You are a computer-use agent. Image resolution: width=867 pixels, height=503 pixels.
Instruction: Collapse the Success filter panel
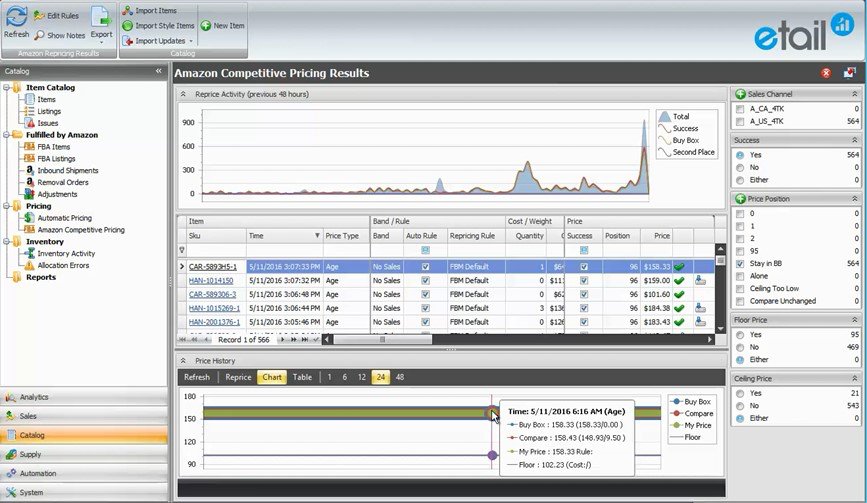(854, 140)
